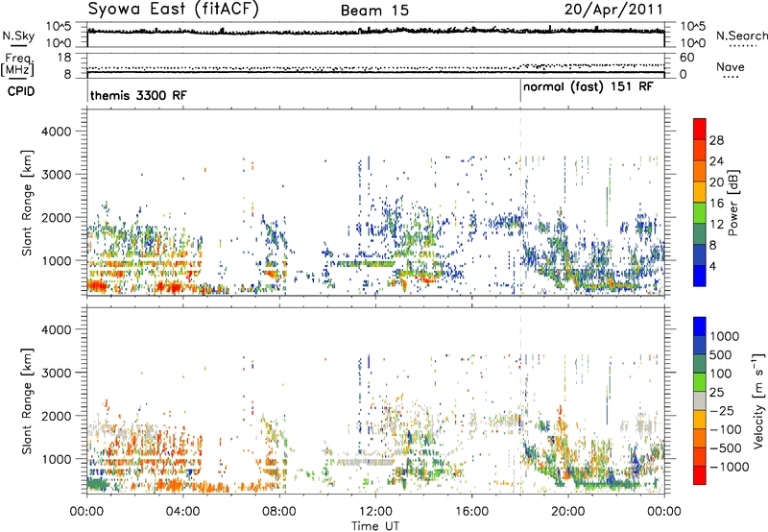Image resolution: width=768 pixels, height=532 pixels.
Task: Click the "20:00" time axis label
Action: point(567,512)
